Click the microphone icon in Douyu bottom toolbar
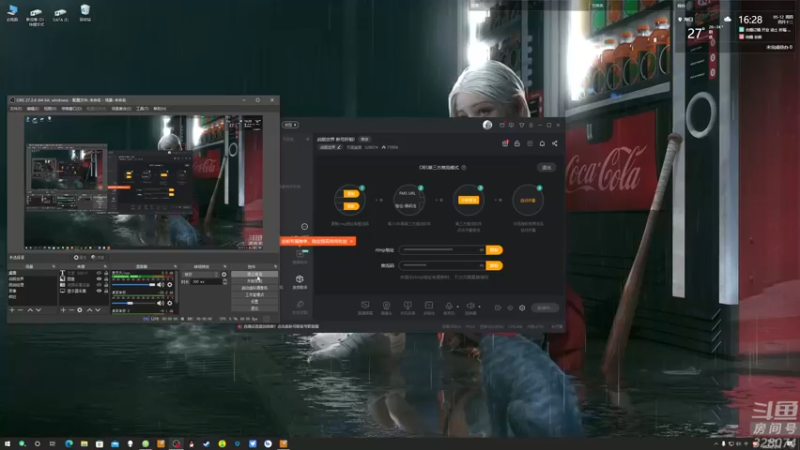Viewport: 800px width, 450px height. (448, 306)
